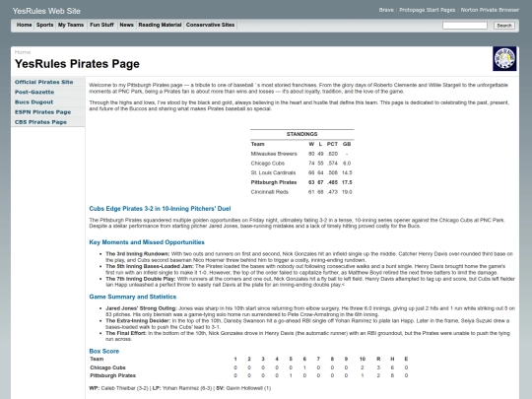Click the 5th Inning Bases-Loaded Jam bullet title
Image resolution: width=532 pixels, height=399 pixels.
tap(150, 266)
